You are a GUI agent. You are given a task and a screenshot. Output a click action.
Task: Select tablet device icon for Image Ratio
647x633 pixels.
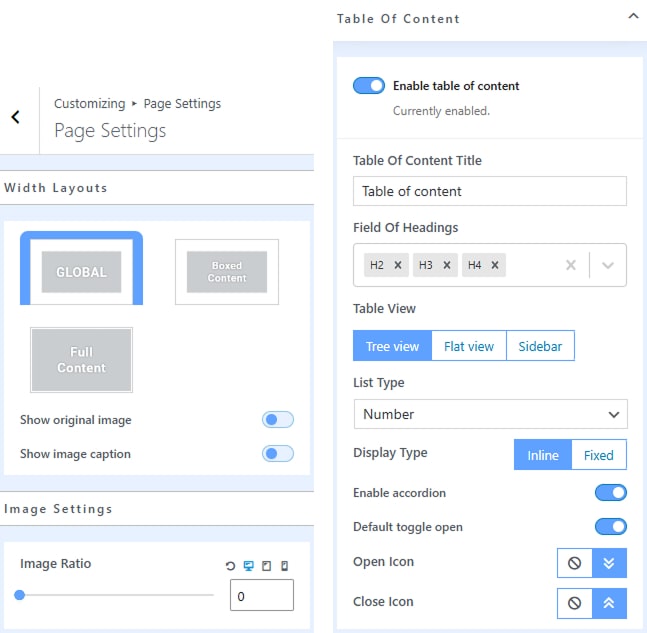tap(266, 566)
